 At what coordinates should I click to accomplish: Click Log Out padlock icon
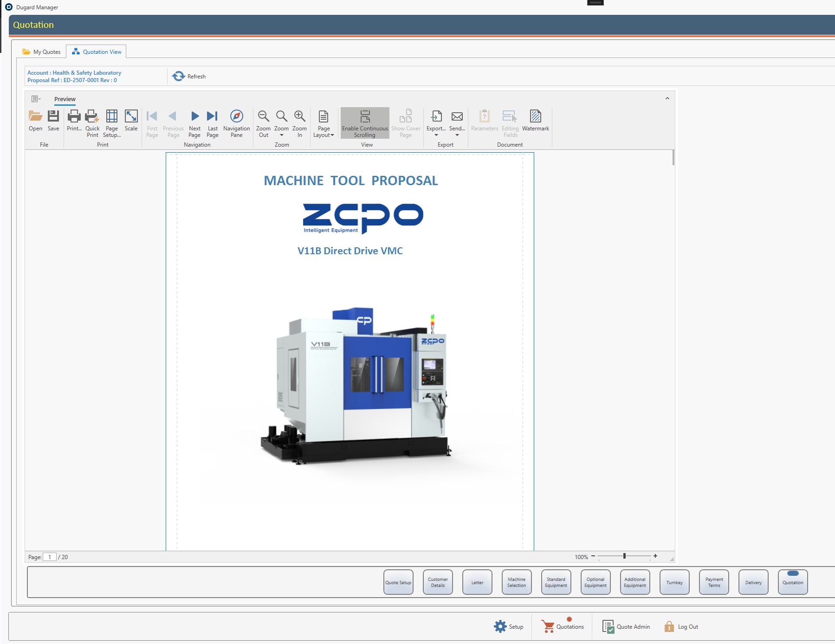point(669,626)
